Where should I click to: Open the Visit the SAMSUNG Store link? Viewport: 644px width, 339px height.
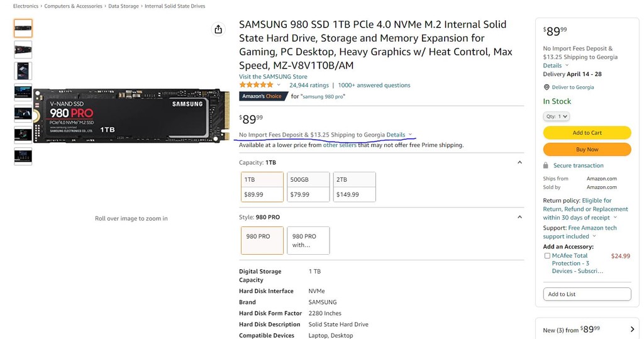pos(273,77)
